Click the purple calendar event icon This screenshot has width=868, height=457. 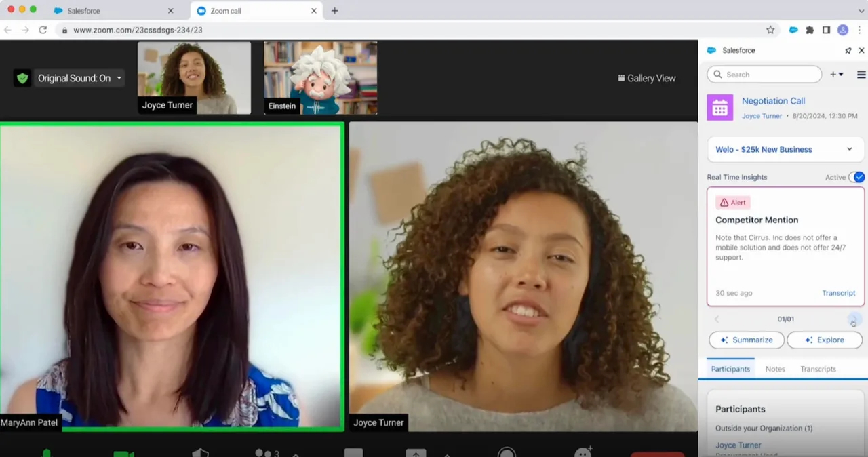point(720,108)
